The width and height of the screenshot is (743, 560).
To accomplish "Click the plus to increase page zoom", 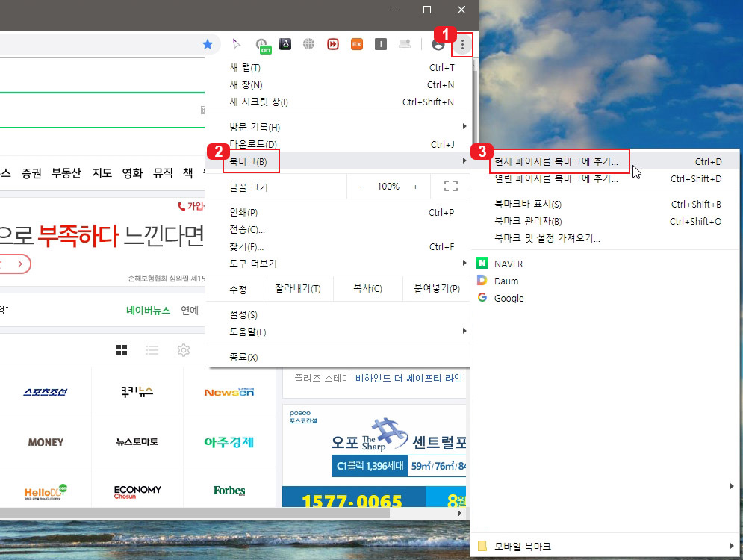I will [x=416, y=186].
